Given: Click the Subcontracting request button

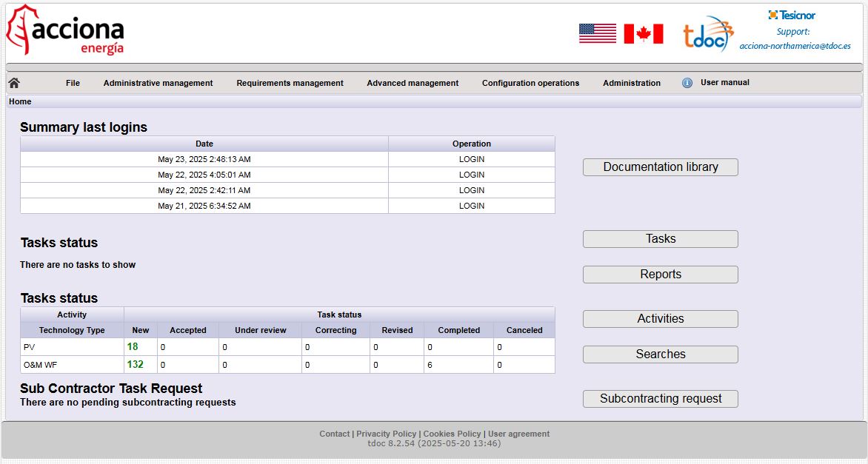Looking at the screenshot, I should click(x=661, y=399).
